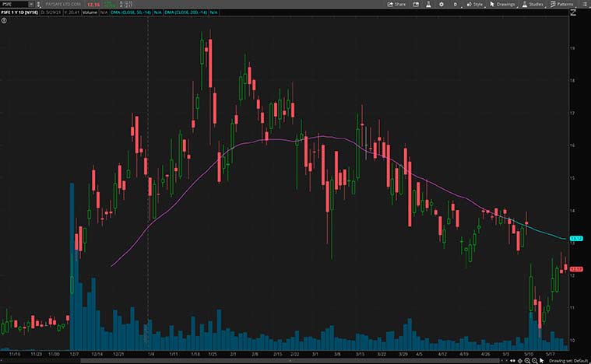
Task: Open chart settings gear icon
Action: pyautogui.click(x=441, y=4)
